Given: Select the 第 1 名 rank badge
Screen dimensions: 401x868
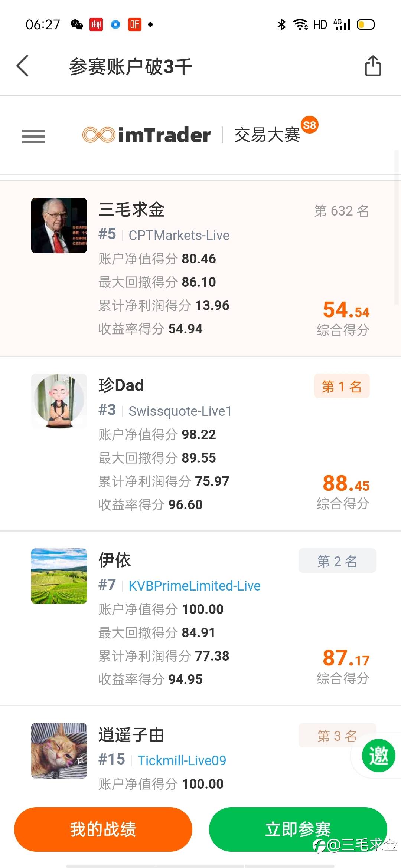Looking at the screenshot, I should tap(342, 386).
